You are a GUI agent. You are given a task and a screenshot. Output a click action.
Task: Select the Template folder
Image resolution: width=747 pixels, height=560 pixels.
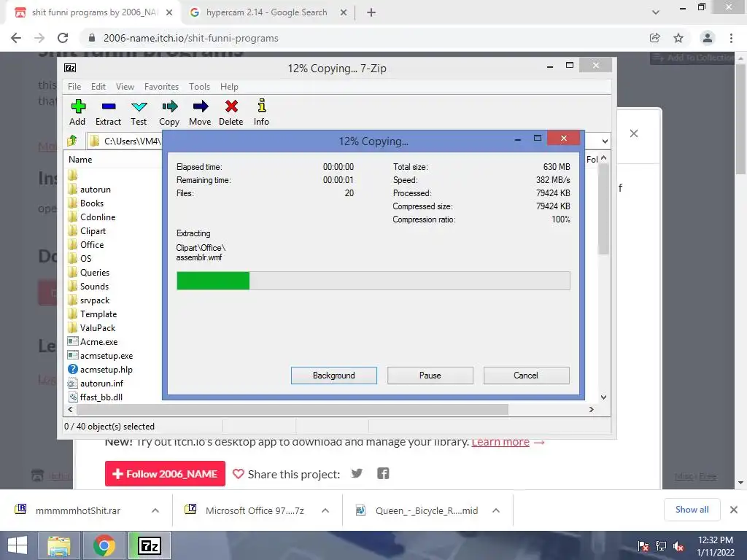point(93,314)
